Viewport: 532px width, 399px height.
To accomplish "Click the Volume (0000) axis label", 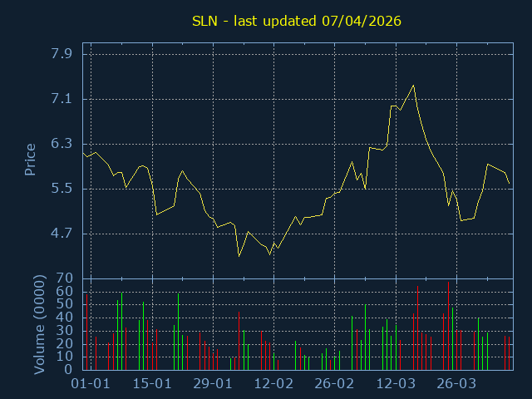I will 39,323.
